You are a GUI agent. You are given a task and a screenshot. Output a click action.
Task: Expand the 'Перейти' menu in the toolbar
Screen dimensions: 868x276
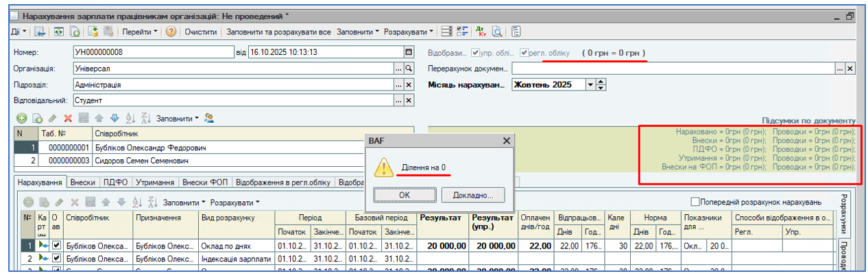pyautogui.click(x=139, y=32)
